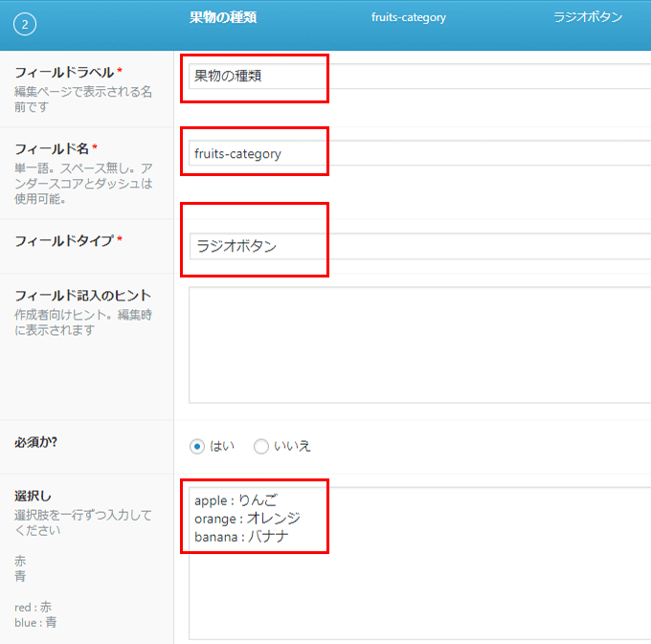Click description 編集ページで表示される名前です

pyautogui.click(x=83, y=99)
